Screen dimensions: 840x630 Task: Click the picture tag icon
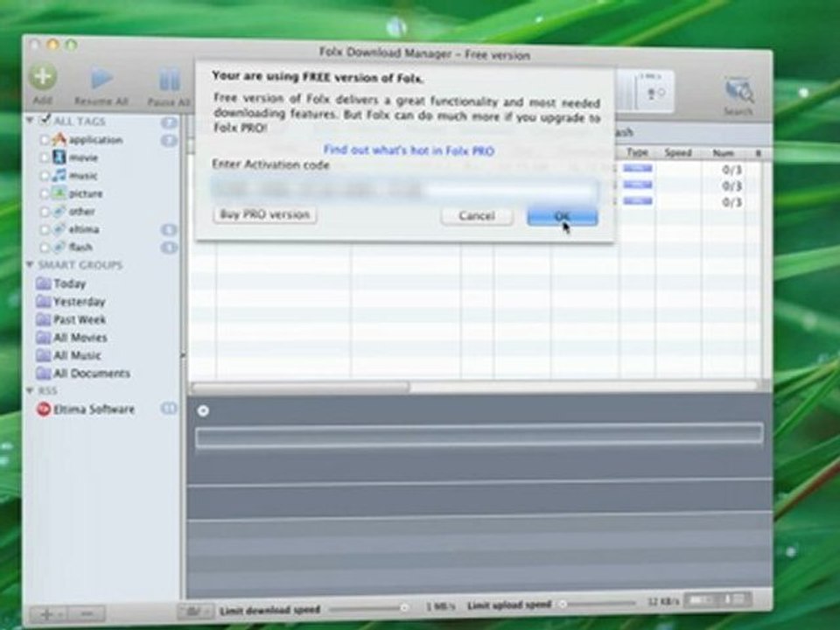click(x=59, y=192)
